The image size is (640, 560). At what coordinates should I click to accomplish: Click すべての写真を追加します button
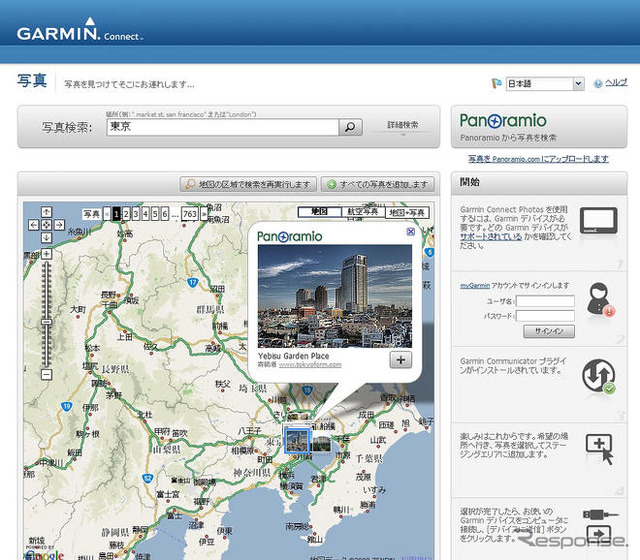point(380,184)
